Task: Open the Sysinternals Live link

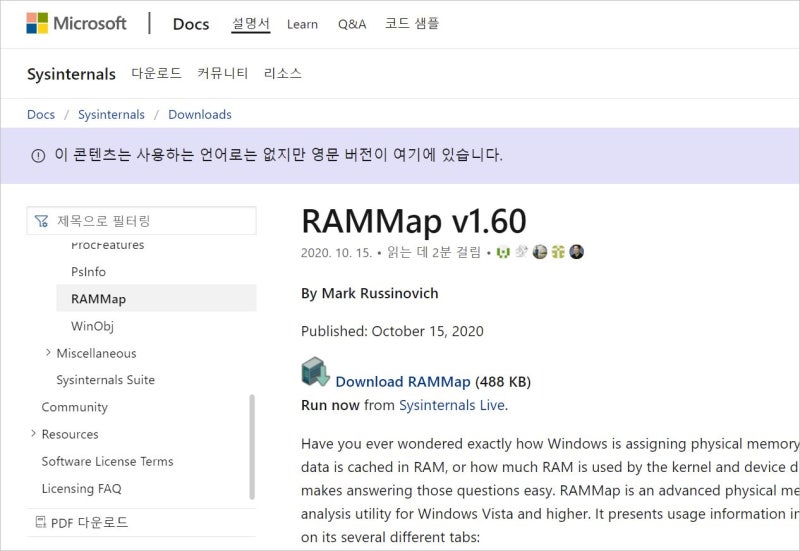Action: pos(452,405)
